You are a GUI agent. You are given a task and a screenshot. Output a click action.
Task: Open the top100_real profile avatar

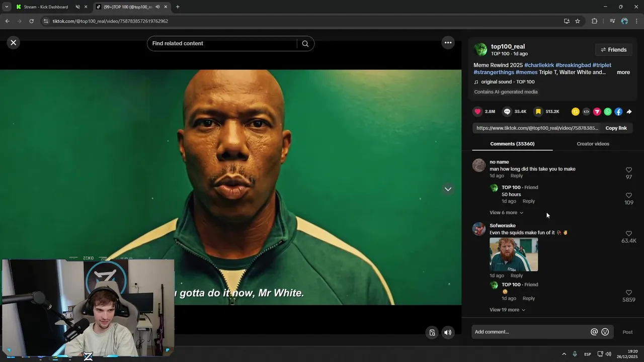click(x=480, y=49)
